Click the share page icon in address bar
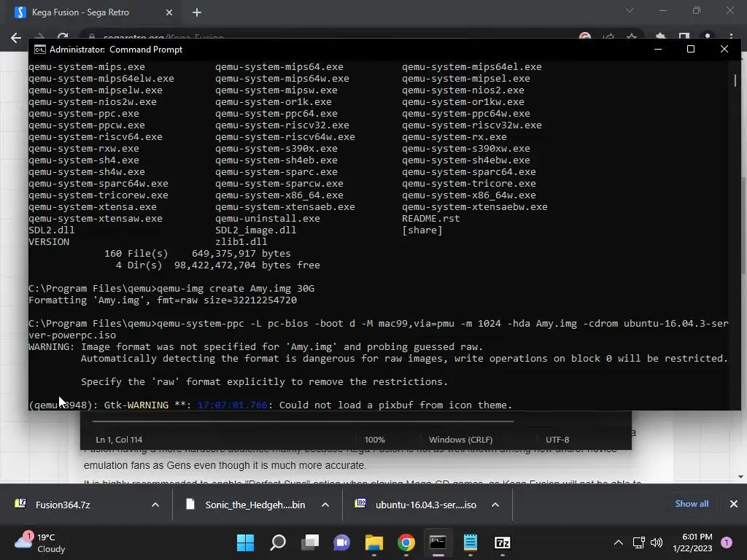The height and width of the screenshot is (560, 747). 608,36
